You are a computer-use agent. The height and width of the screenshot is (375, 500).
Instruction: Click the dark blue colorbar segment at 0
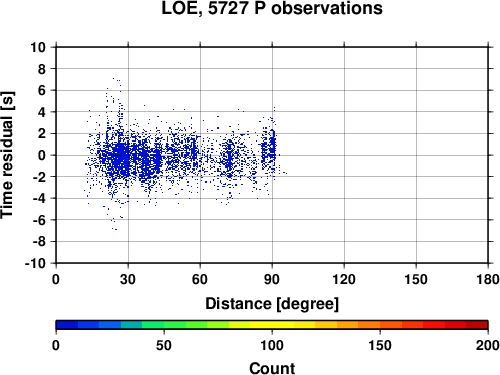pos(67,324)
